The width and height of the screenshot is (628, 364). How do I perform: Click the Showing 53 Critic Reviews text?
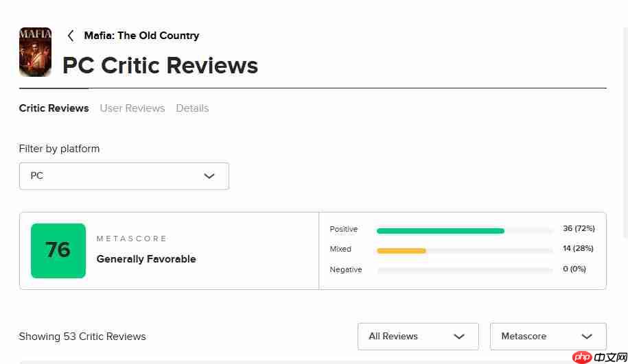coord(82,337)
